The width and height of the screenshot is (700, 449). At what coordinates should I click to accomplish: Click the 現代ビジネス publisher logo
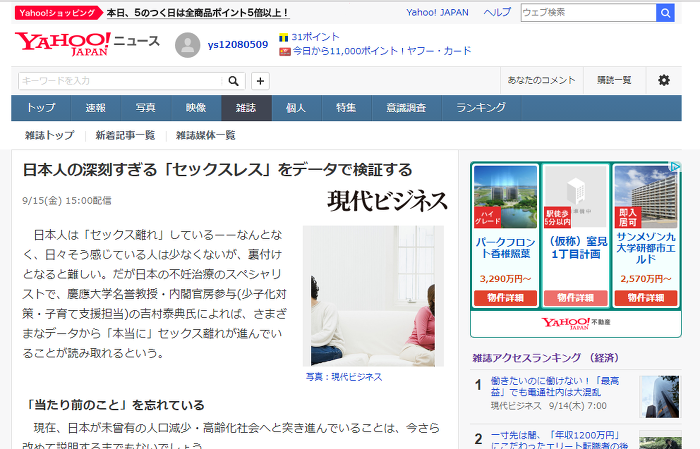click(388, 201)
